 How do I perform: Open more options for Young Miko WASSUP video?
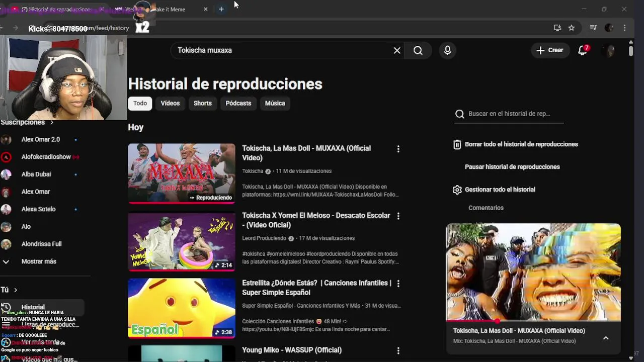[x=398, y=350]
